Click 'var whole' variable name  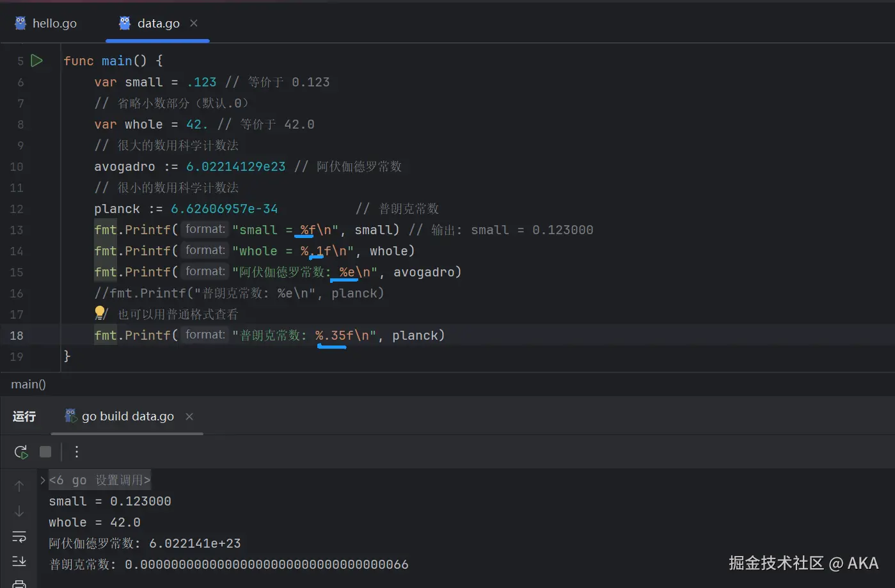(x=144, y=124)
